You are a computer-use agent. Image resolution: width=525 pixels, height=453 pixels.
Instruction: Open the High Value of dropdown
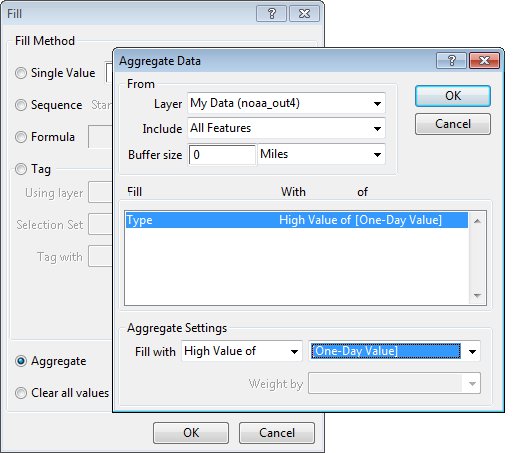(242, 351)
